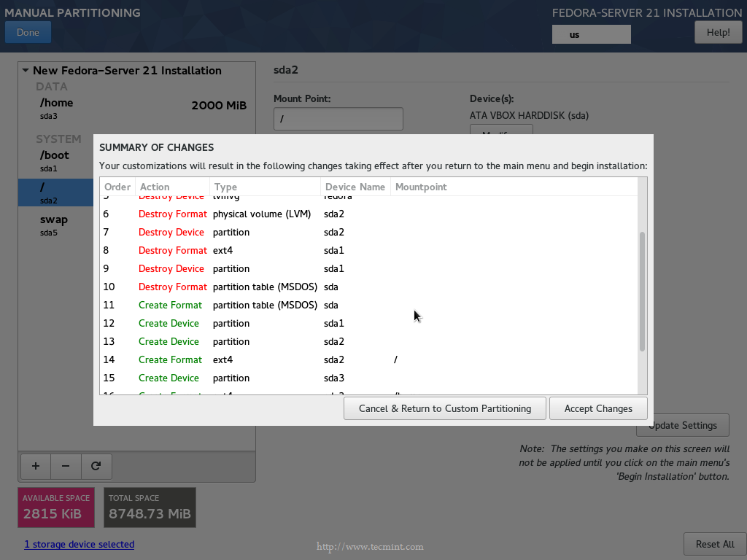Image resolution: width=747 pixels, height=560 pixels.
Task: Select row 15 Create Device sda3
Action: pyautogui.click(x=368, y=378)
